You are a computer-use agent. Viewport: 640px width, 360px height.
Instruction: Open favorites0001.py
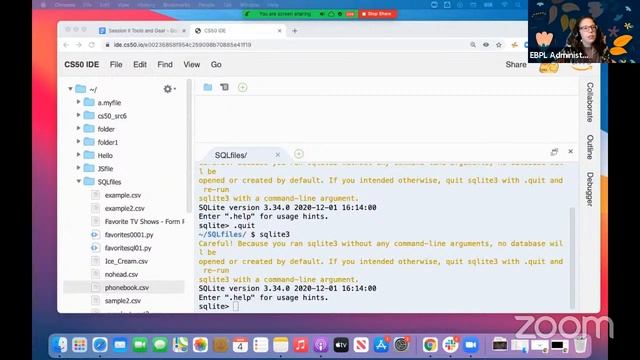pyautogui.click(x=129, y=235)
